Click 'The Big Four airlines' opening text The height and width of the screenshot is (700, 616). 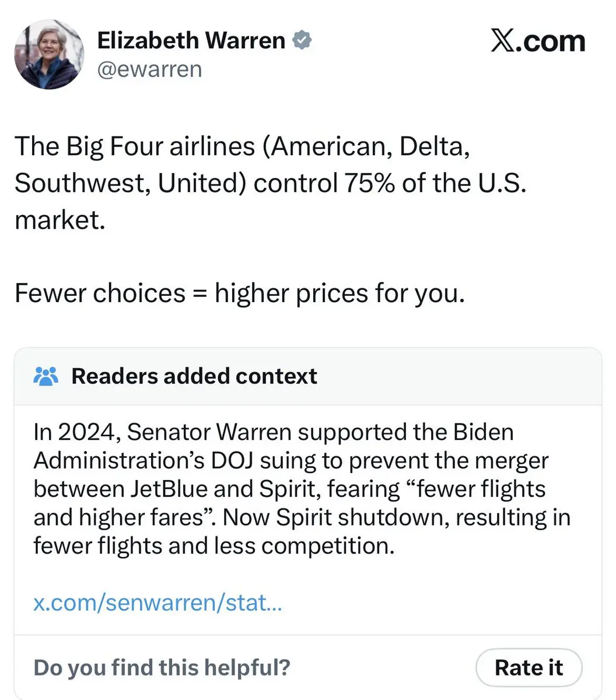point(134,146)
